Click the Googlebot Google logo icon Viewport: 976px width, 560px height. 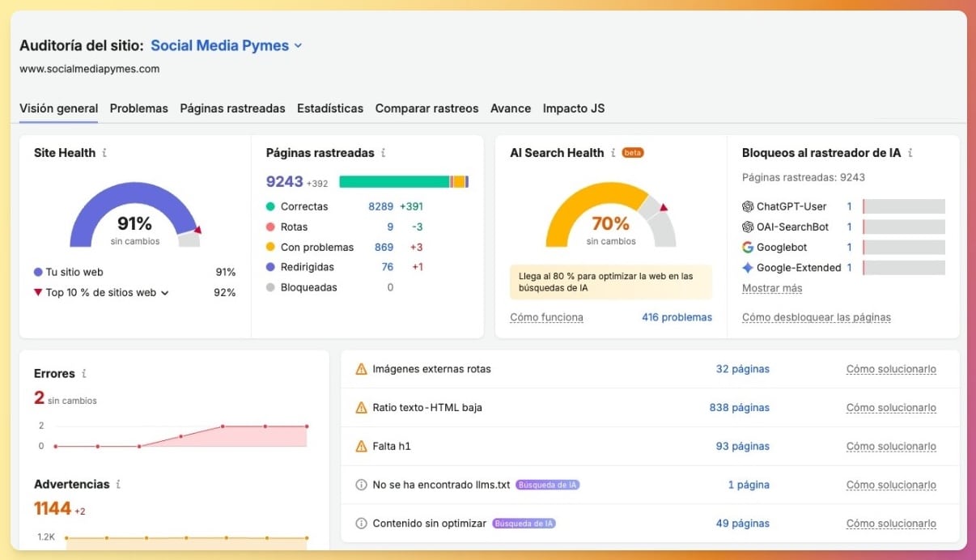(x=748, y=248)
